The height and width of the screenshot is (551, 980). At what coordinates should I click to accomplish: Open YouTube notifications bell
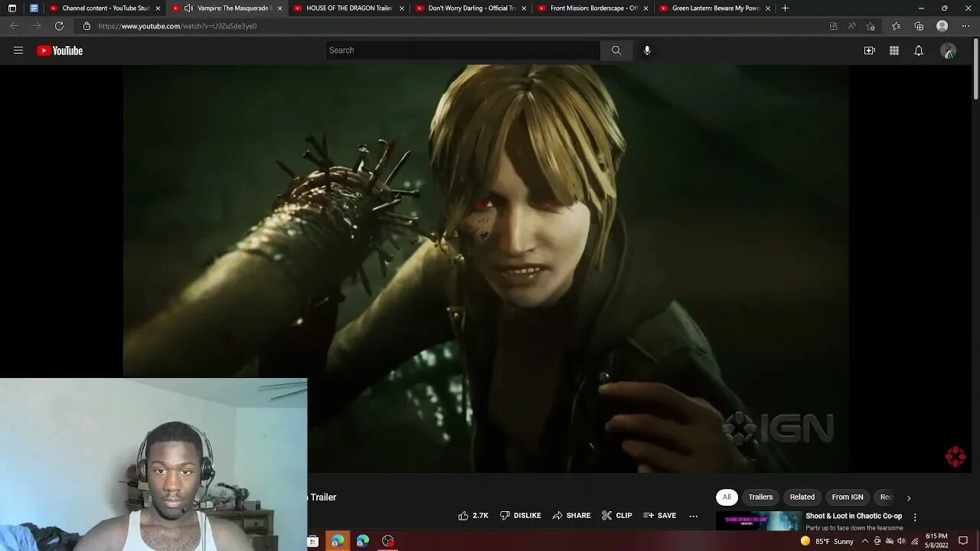click(919, 51)
